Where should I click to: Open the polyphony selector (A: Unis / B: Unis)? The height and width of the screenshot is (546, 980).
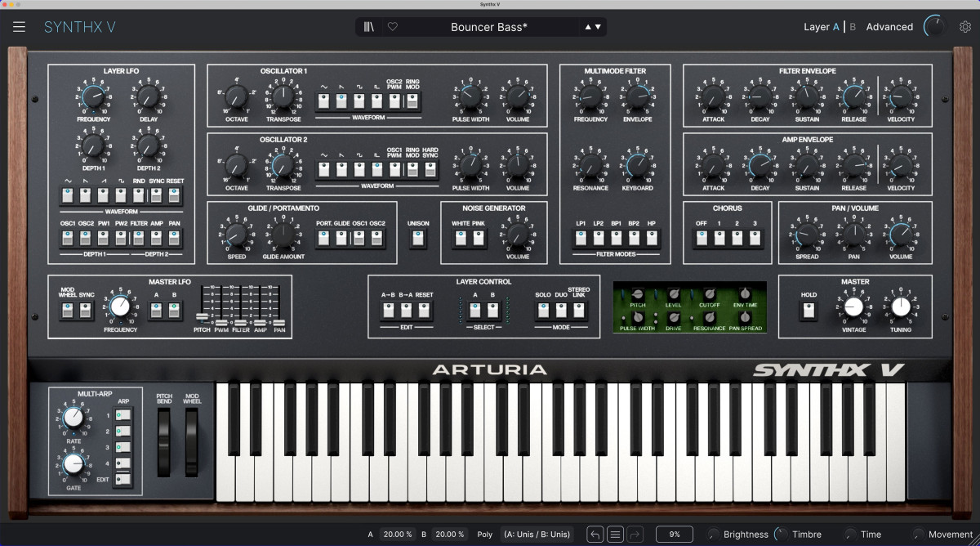point(537,535)
